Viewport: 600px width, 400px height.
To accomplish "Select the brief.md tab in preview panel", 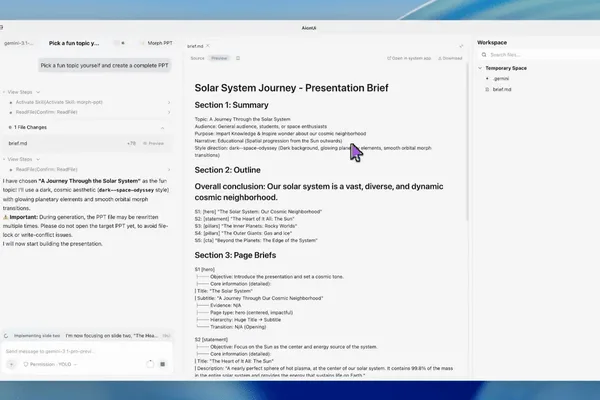I will 195,46.
